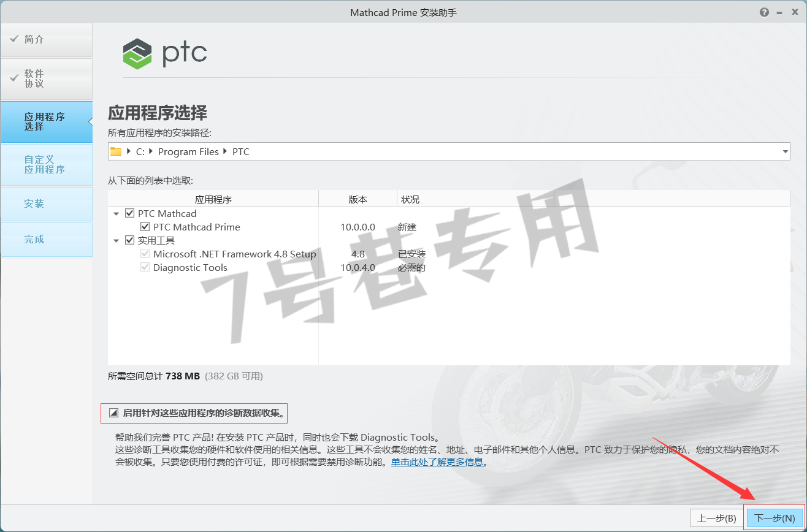Click the Program Files path segment
The image size is (807, 532).
click(188, 151)
